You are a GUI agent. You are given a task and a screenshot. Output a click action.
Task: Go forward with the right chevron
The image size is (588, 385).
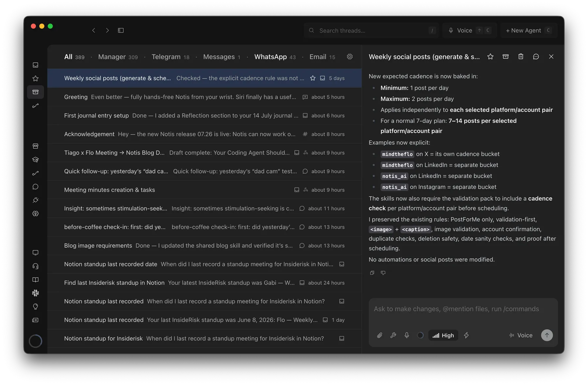pyautogui.click(x=107, y=30)
